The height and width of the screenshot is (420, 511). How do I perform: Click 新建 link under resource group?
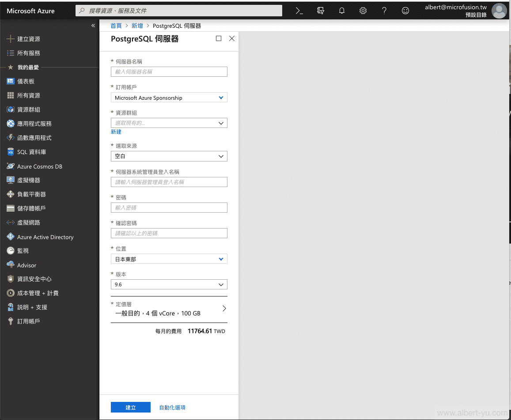[x=116, y=132]
